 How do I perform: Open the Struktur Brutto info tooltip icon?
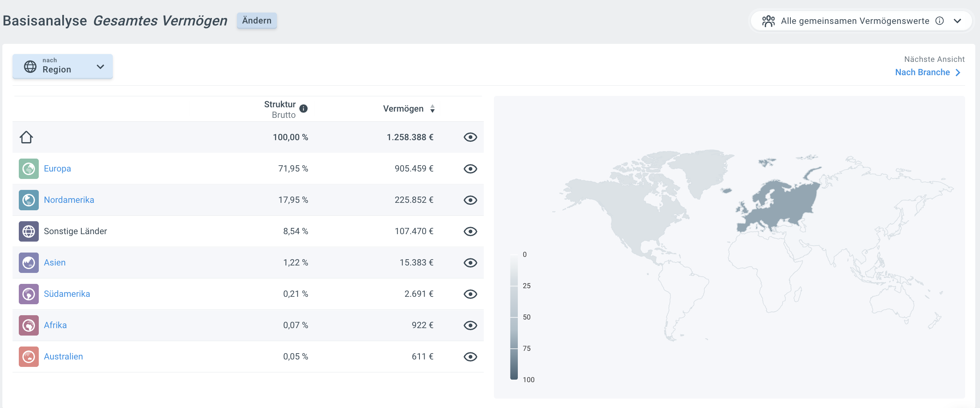[x=304, y=109]
